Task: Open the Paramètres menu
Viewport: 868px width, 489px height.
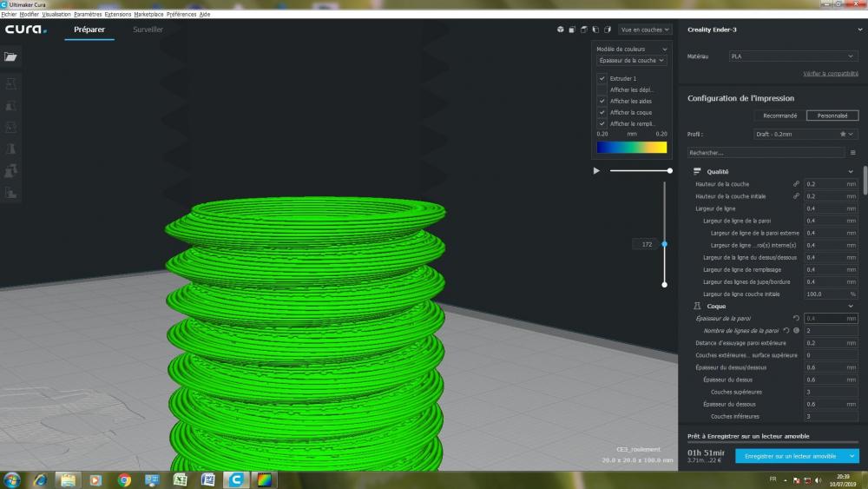Action: [88, 15]
